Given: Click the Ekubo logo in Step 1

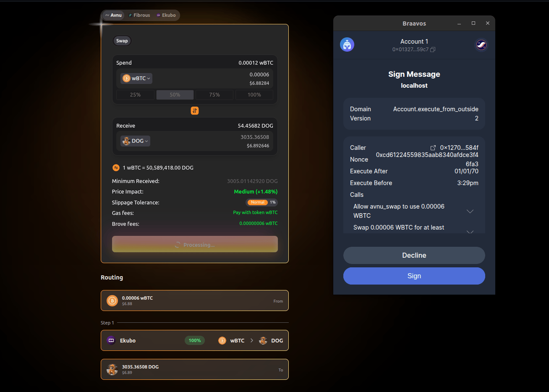Looking at the screenshot, I should (111, 340).
